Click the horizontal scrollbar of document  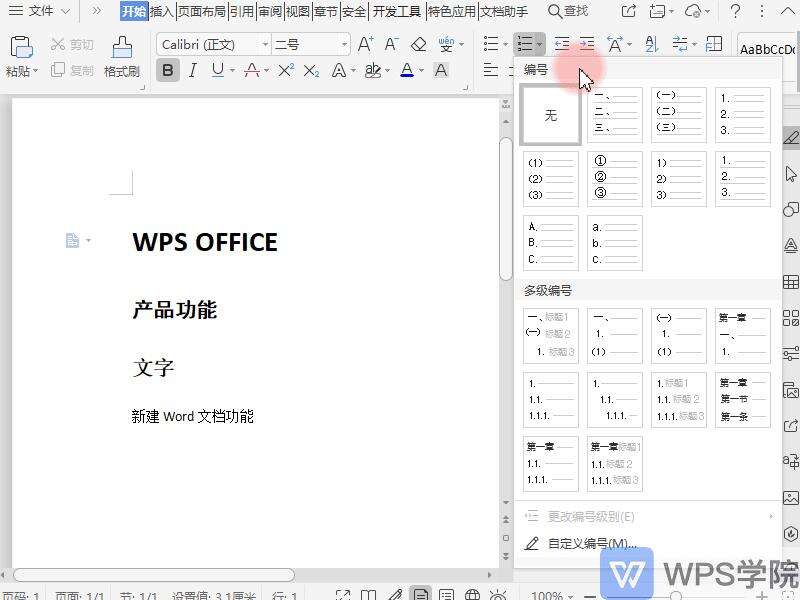154,575
